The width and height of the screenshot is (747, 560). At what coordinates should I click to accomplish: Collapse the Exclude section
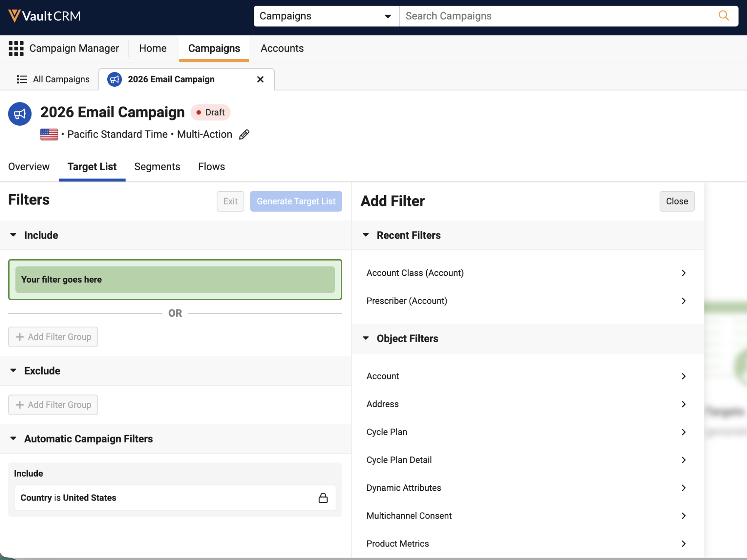tap(13, 370)
